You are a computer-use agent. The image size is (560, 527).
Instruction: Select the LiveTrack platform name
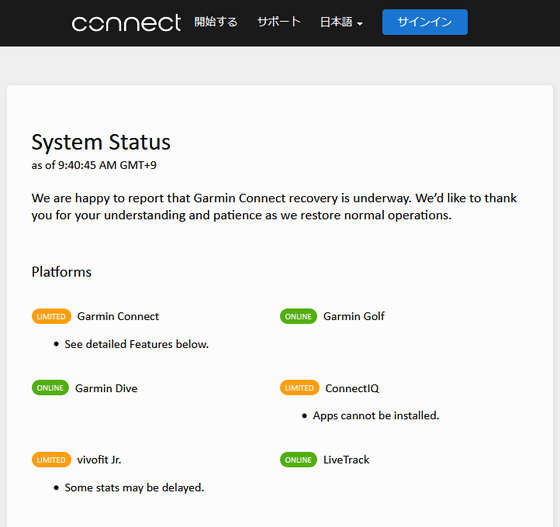[346, 460]
